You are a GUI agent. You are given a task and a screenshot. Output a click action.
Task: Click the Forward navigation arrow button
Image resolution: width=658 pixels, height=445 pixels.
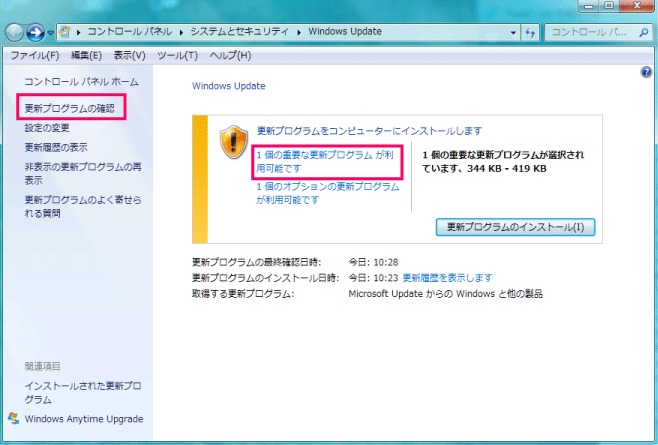pos(36,32)
